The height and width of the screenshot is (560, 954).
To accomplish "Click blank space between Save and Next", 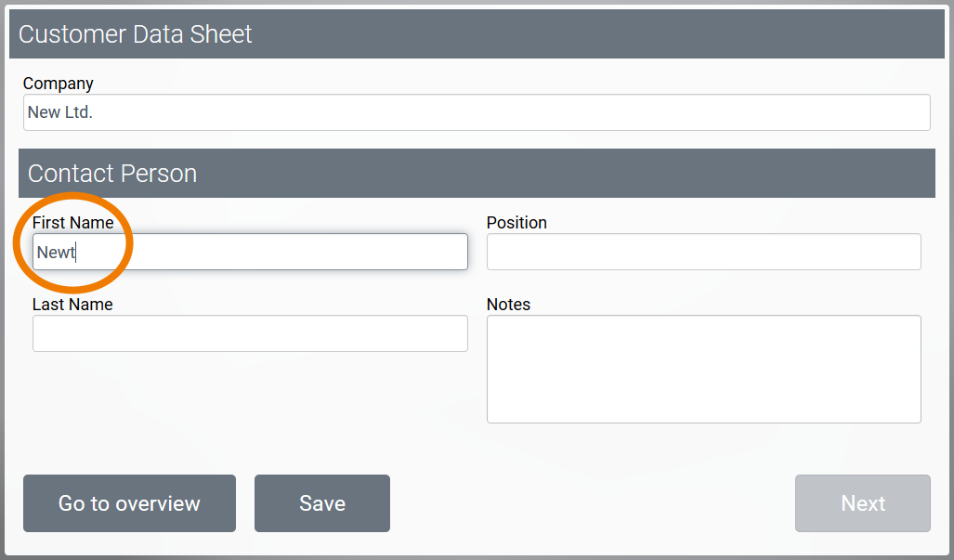I will 592,503.
